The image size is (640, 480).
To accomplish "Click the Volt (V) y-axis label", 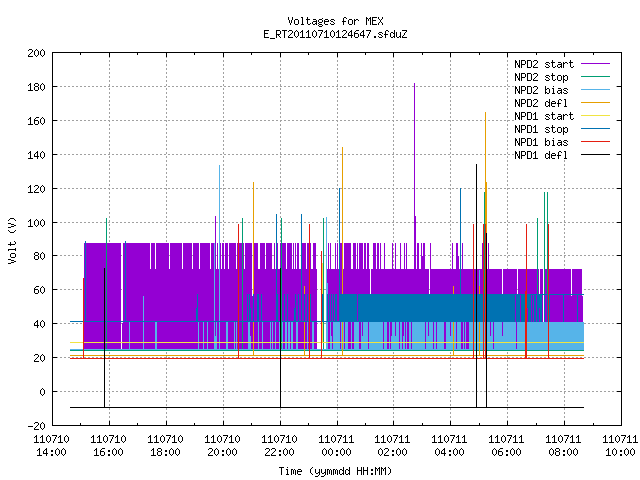I will click(x=13, y=240).
